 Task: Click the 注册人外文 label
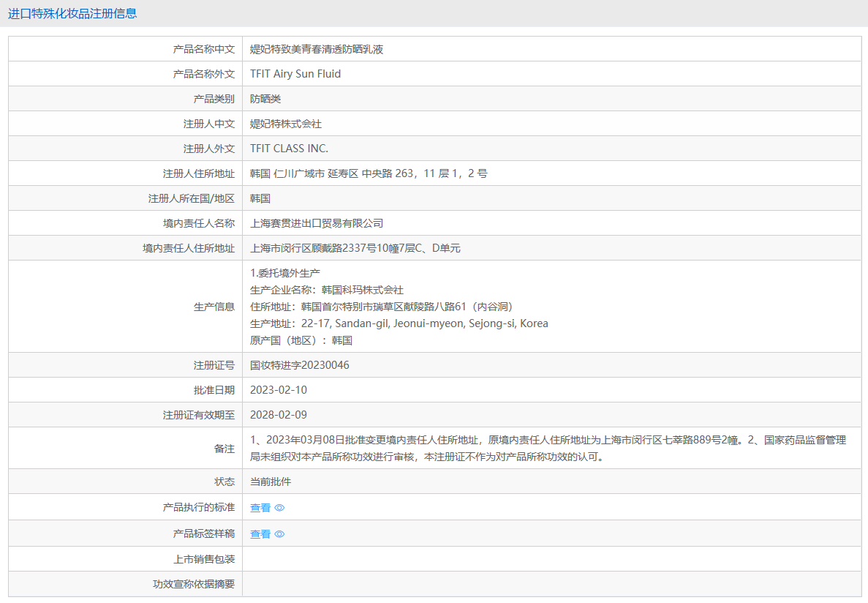click(209, 149)
